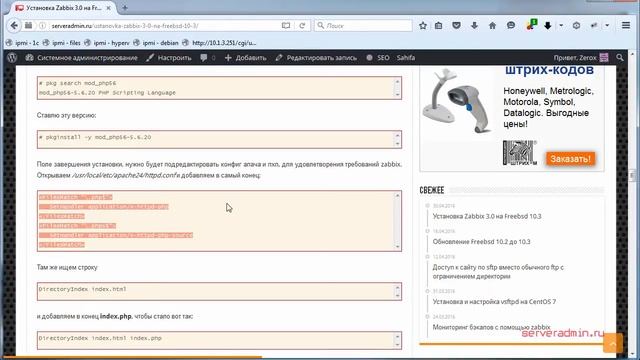Open article Мониторинг бэкапов с помощью zabbix
Viewport: 640px width, 360px height.
[491, 327]
